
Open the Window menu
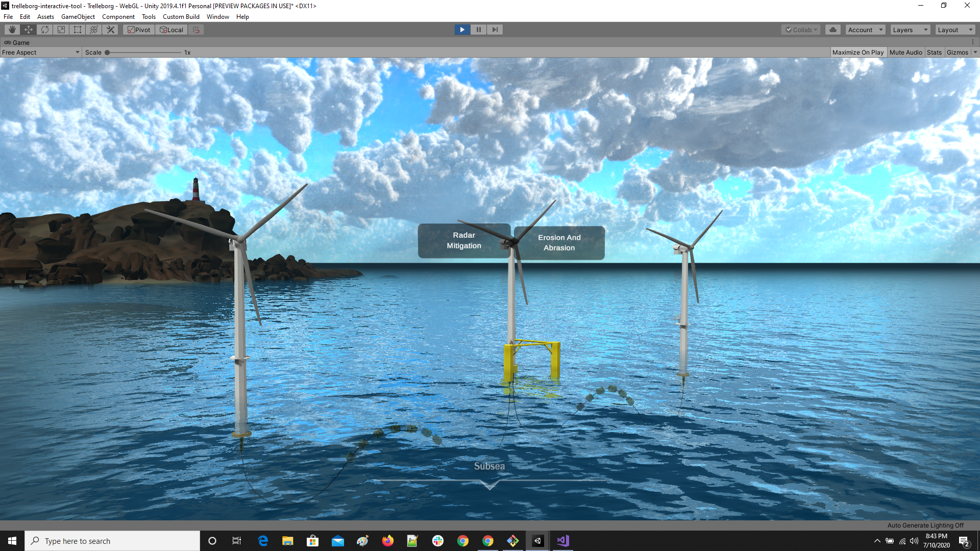218,17
